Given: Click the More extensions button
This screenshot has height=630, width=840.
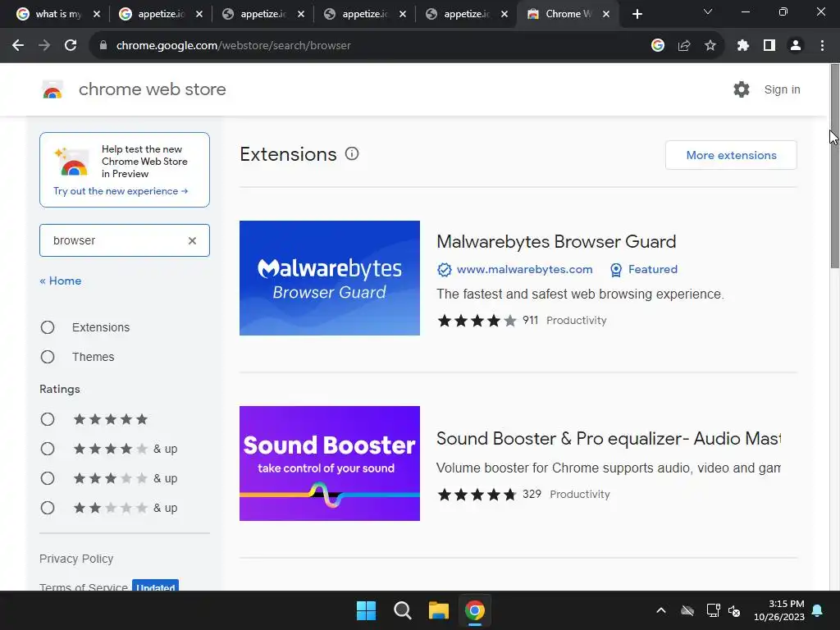Looking at the screenshot, I should 731,155.
